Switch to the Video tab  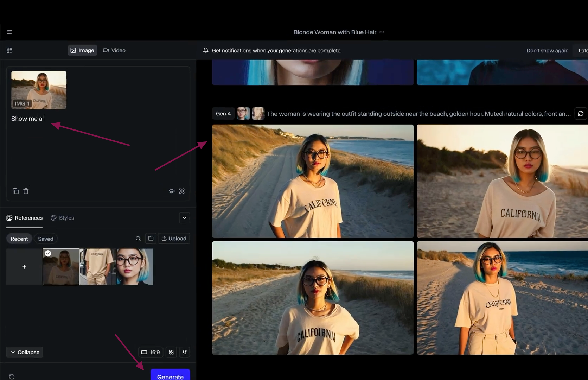pos(114,50)
